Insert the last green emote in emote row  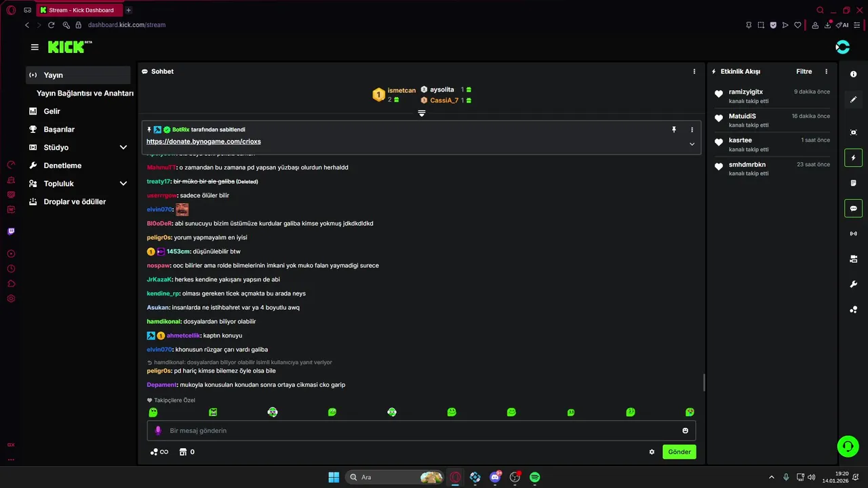coord(690,412)
